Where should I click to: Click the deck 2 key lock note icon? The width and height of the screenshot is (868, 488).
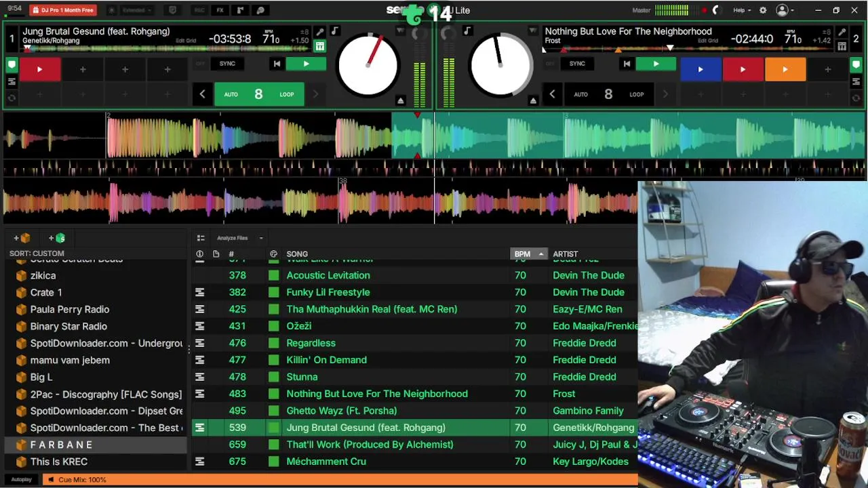pyautogui.click(x=467, y=31)
